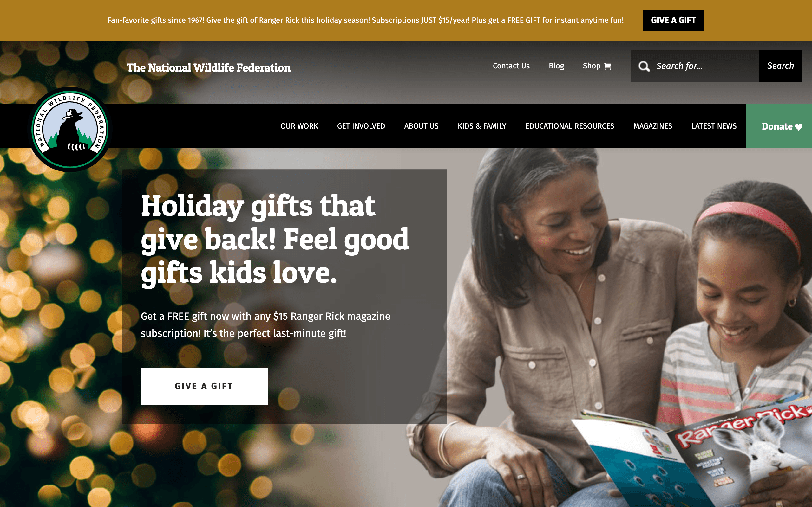Image resolution: width=812 pixels, height=507 pixels.
Task: Click the black Give a Gift banner button
Action: tap(673, 20)
